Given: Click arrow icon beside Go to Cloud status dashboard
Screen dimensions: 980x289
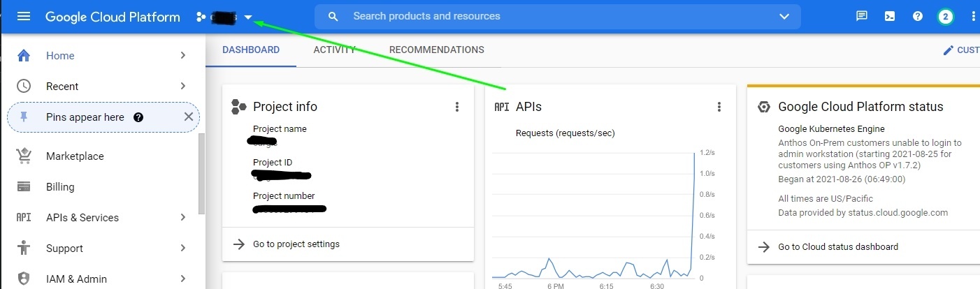Looking at the screenshot, I should click(x=765, y=247).
